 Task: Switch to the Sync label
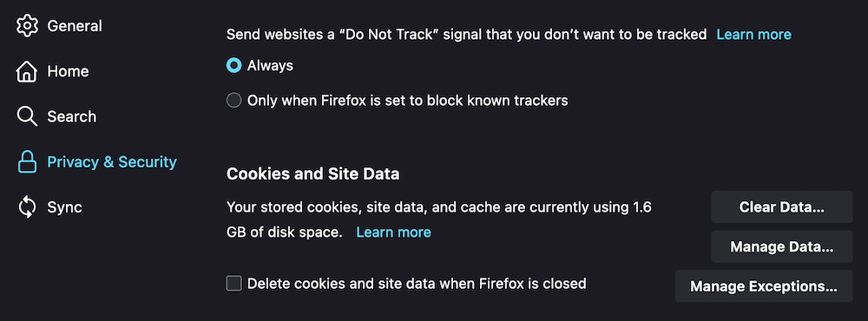pos(65,207)
